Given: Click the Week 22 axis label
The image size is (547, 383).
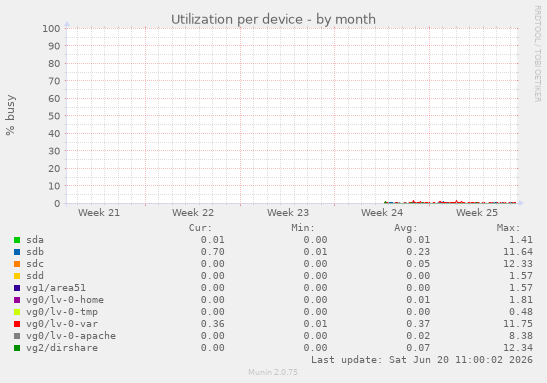Looking at the screenshot, I should pyautogui.click(x=193, y=213).
